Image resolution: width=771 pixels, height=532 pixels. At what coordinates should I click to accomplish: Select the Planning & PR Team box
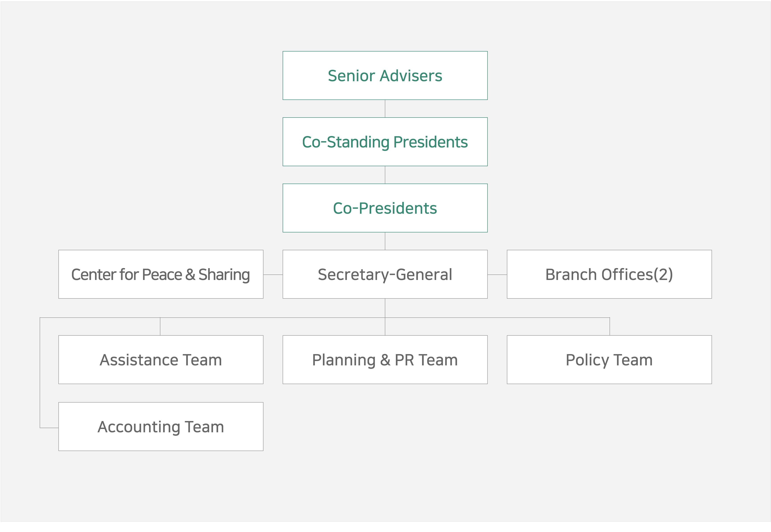[x=385, y=360]
